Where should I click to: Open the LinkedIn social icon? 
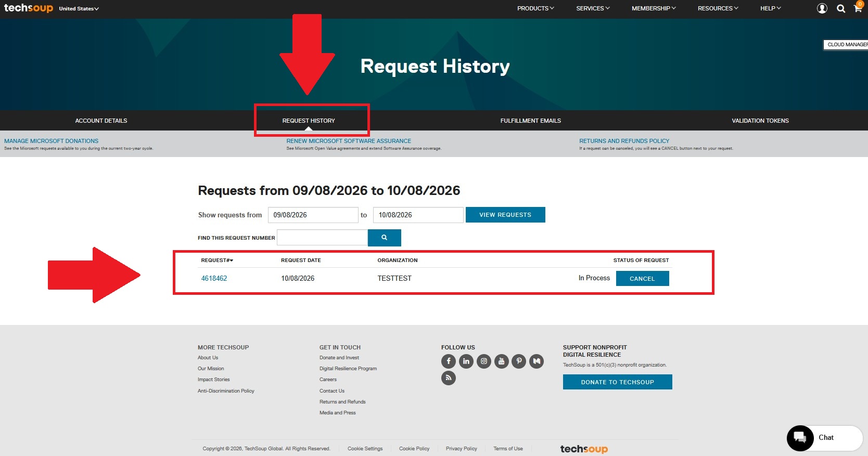[466, 361]
